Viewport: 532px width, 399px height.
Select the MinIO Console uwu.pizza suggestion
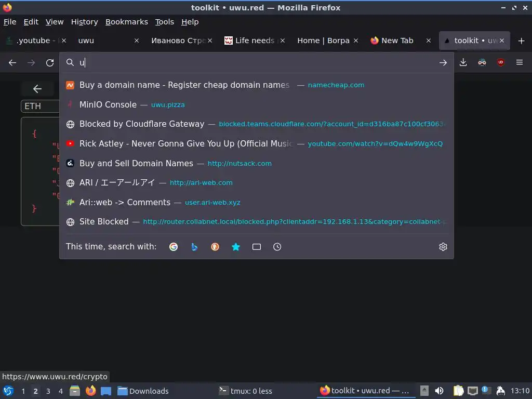pos(257,104)
